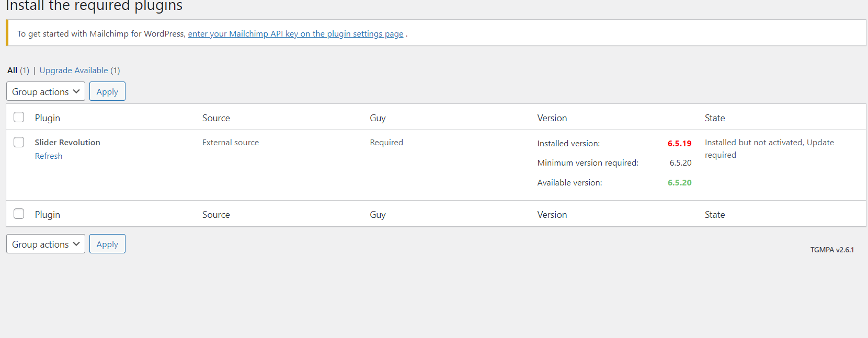Click the Slider Revolution plugin name
Screen dimensions: 868x338
pyautogui.click(x=67, y=143)
